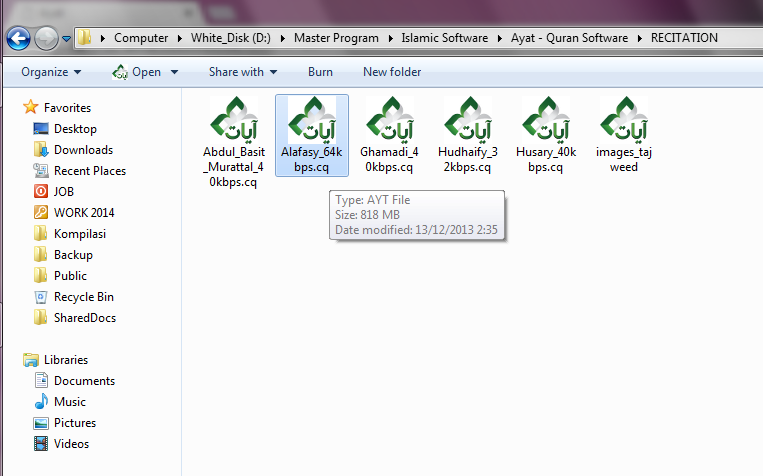
Task: Open the JOB favorite link
Action: click(x=54, y=192)
